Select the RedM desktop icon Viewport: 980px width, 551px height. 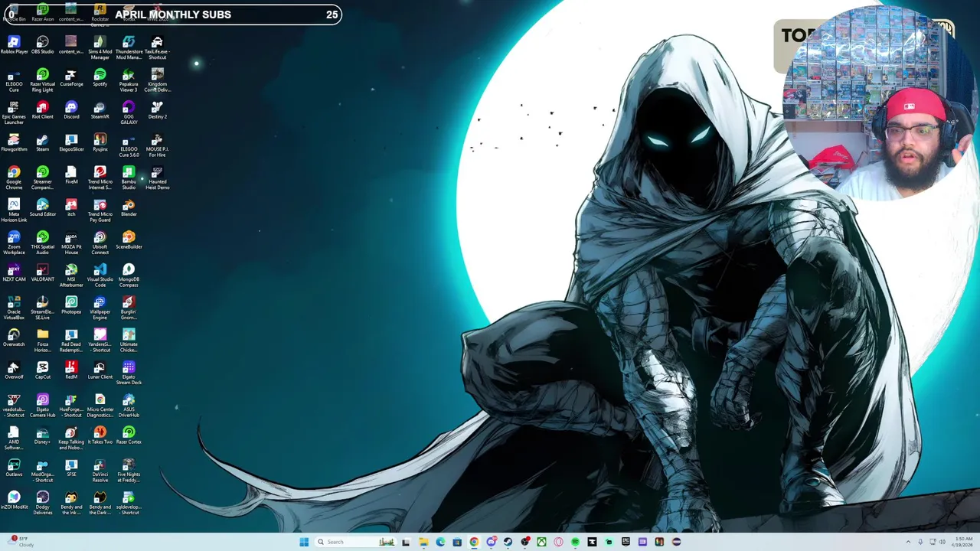click(x=71, y=370)
